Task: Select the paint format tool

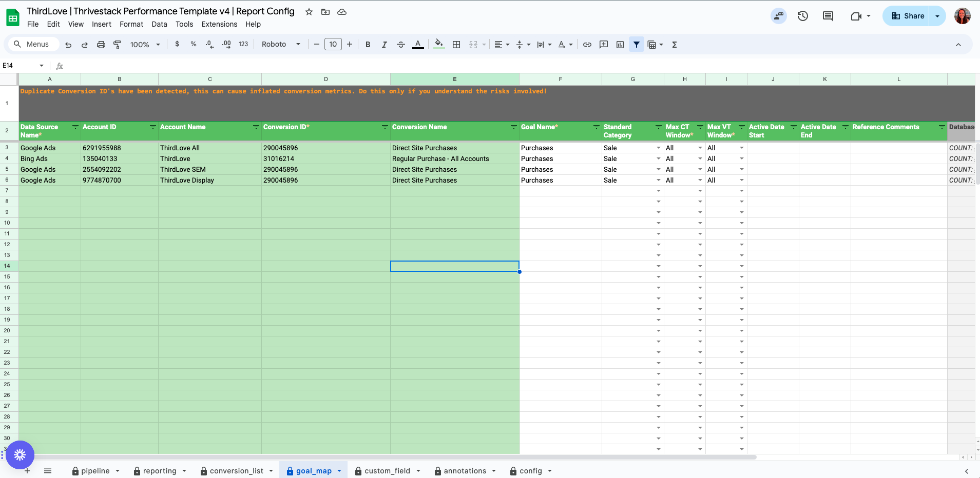Action: [117, 45]
